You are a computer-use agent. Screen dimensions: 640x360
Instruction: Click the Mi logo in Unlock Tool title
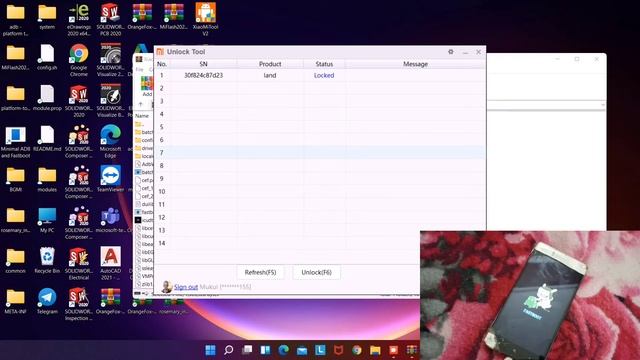[160, 52]
